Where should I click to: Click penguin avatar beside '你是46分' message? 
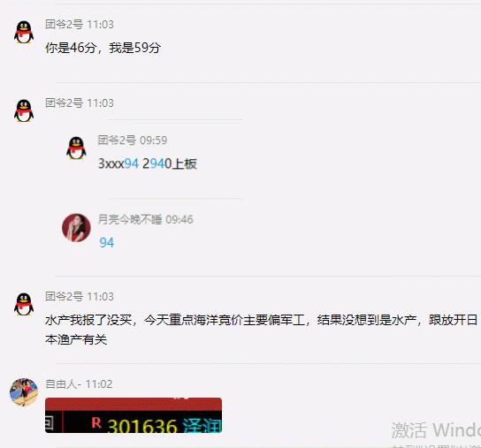coord(24,32)
